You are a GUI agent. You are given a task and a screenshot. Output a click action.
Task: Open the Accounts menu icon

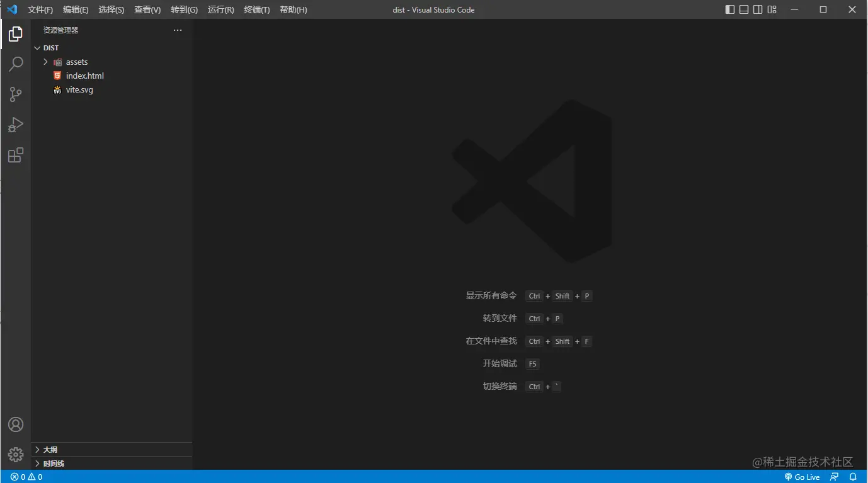[x=16, y=424]
